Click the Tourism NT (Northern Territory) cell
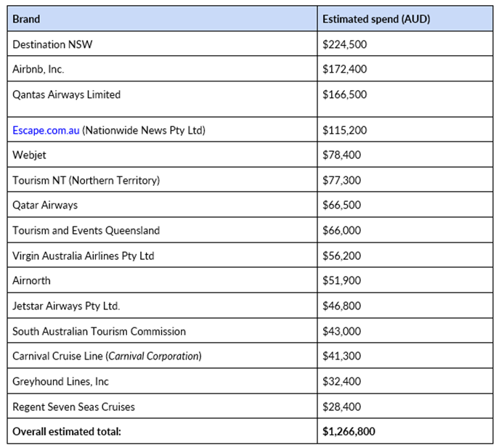The height and width of the screenshot is (448, 504). point(86,180)
